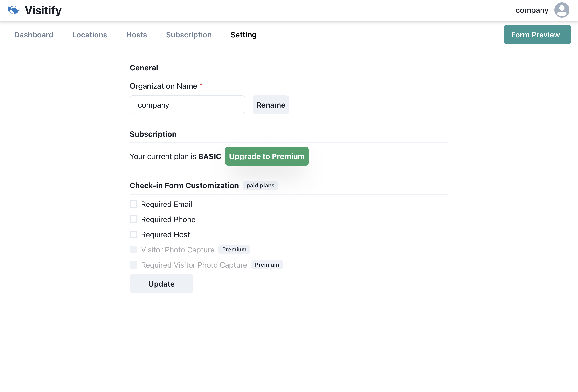
Task: Toggle the Required Visitor Photo Capture checkbox
Action: click(x=133, y=265)
